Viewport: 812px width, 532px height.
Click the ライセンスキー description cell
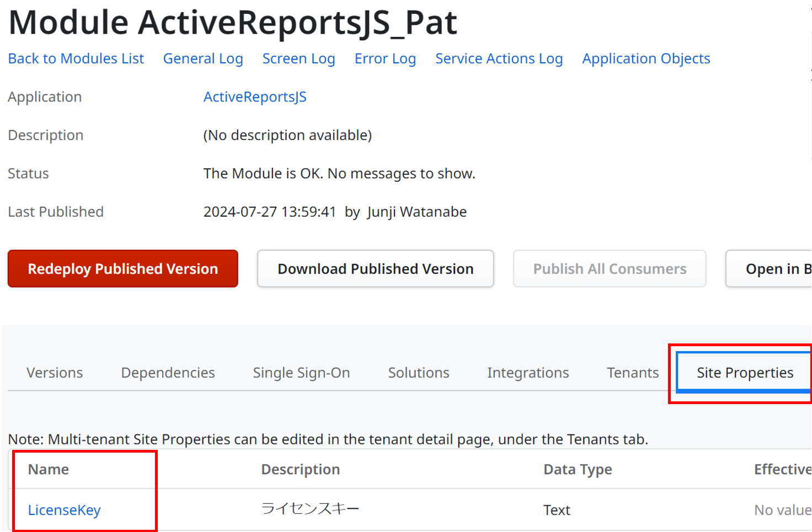[x=310, y=508]
